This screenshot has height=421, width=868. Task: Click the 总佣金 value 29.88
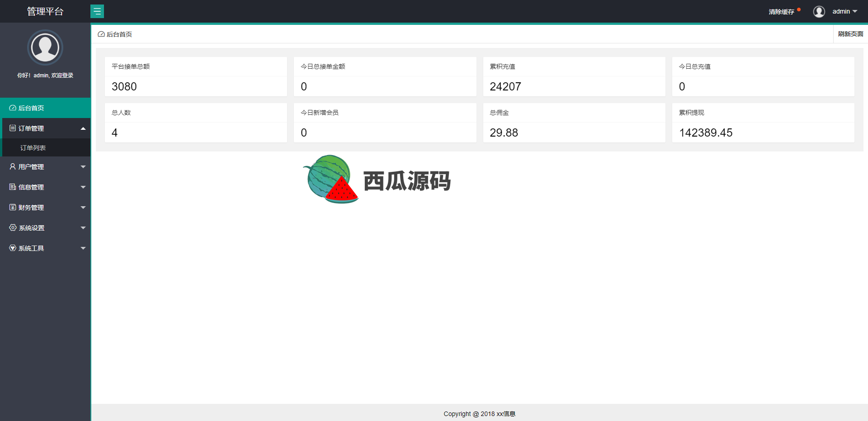coord(504,132)
